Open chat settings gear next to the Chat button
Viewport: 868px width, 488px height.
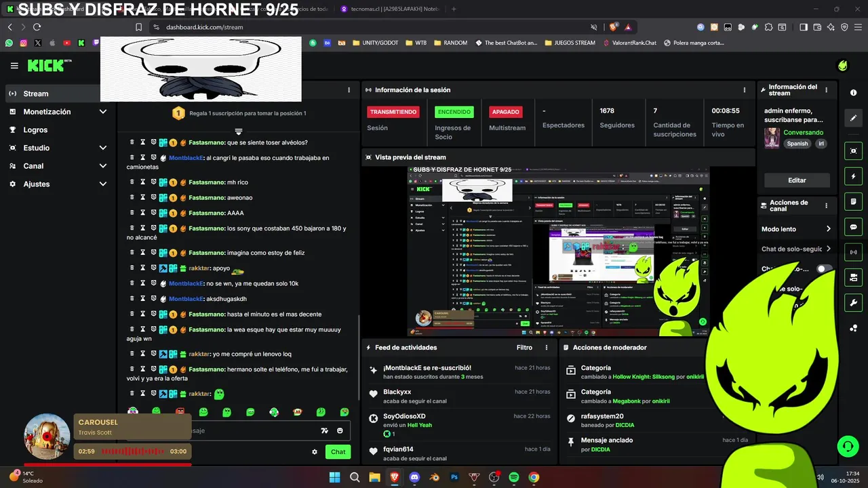click(x=315, y=451)
